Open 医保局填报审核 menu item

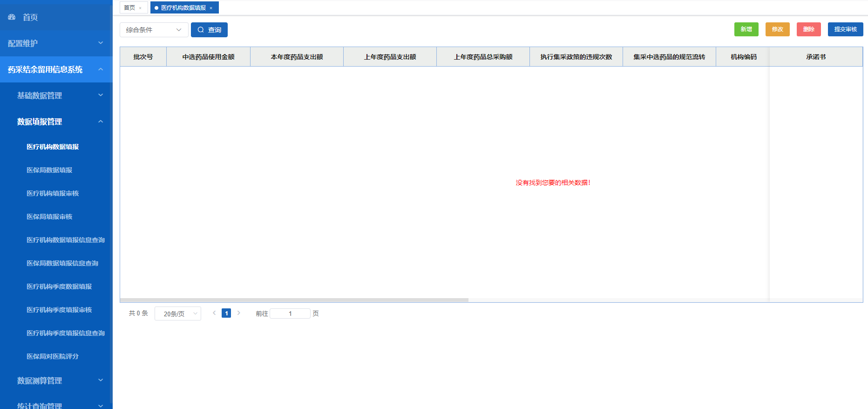click(x=49, y=217)
